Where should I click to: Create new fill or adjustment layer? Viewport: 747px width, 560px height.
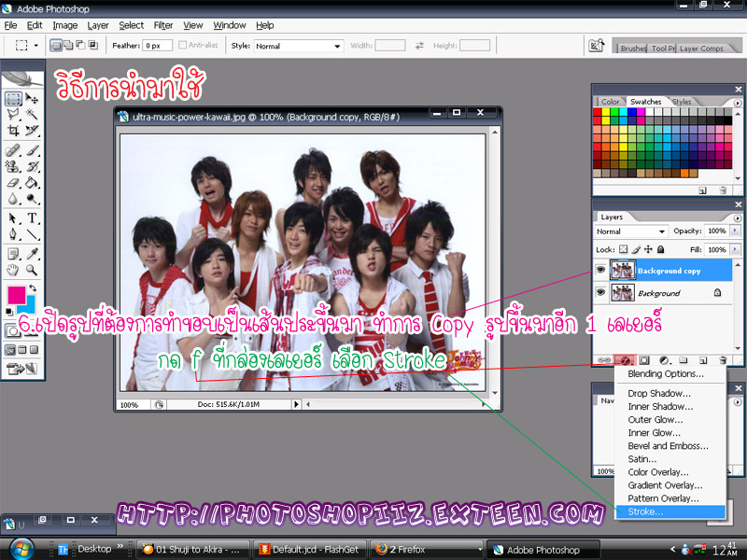click(x=664, y=360)
